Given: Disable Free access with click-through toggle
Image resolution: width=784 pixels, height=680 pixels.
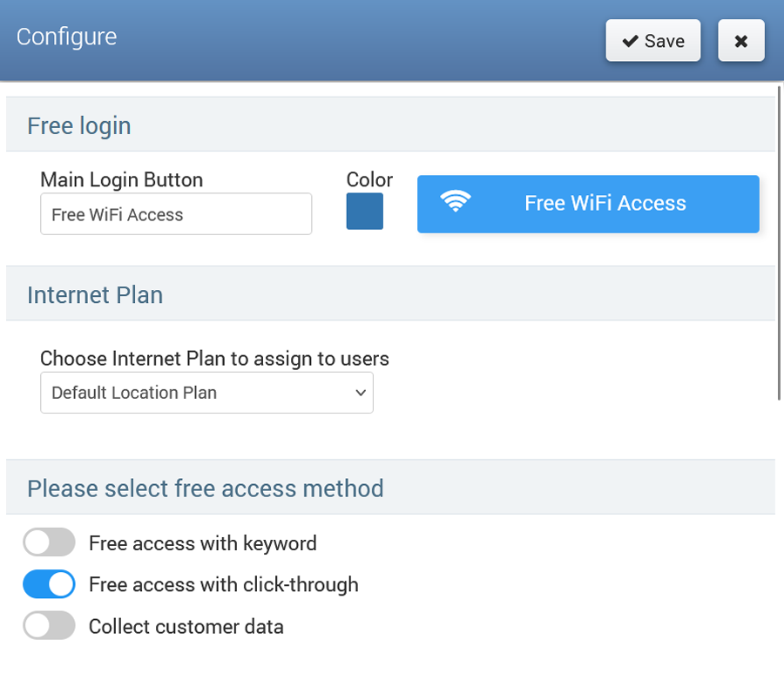Looking at the screenshot, I should pos(49,584).
